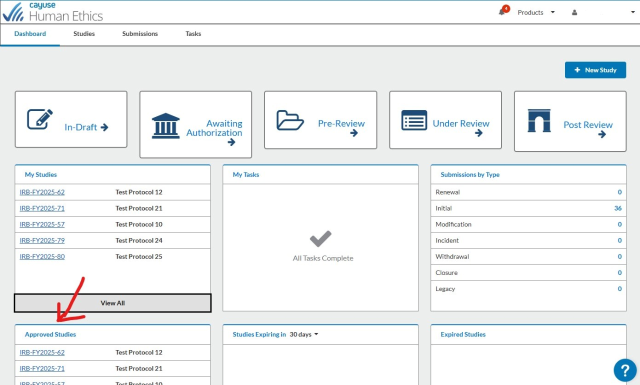Click the arrow below Pre-Review
Screen dimensions: 640x385
point(354,133)
